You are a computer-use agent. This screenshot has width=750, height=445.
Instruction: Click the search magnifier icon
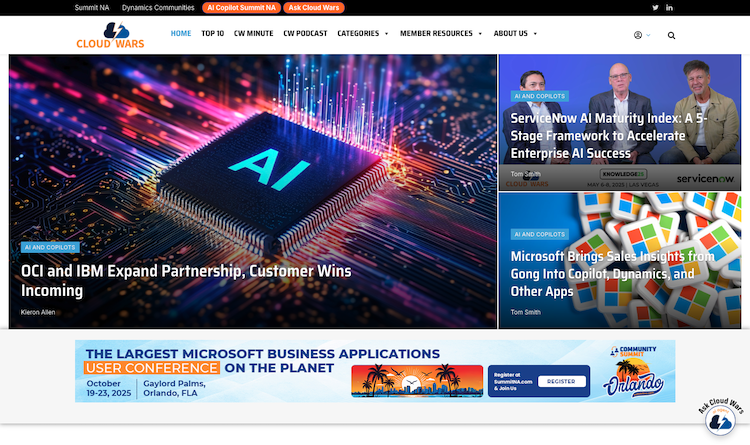(672, 35)
